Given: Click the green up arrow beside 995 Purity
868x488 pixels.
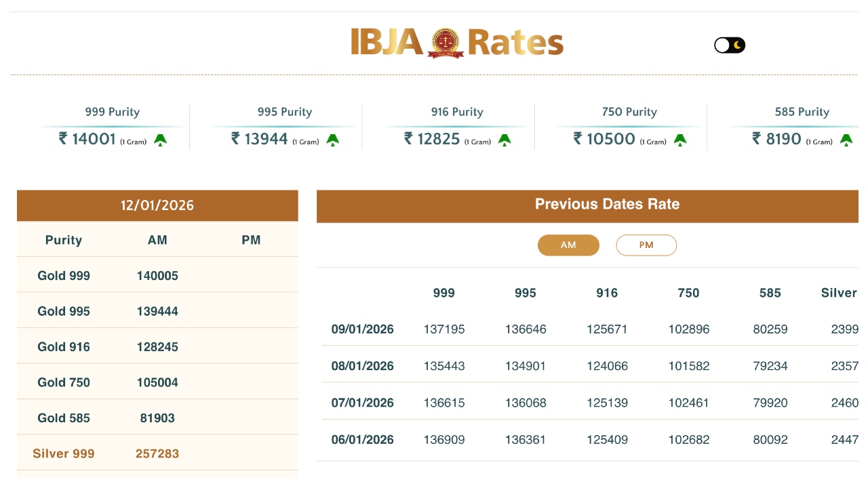Looking at the screenshot, I should pyautogui.click(x=332, y=140).
